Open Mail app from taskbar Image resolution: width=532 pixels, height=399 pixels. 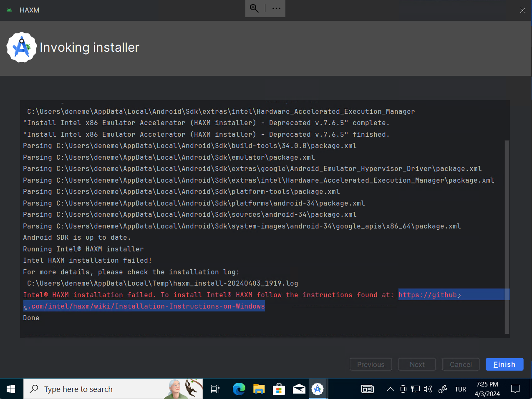click(299, 389)
